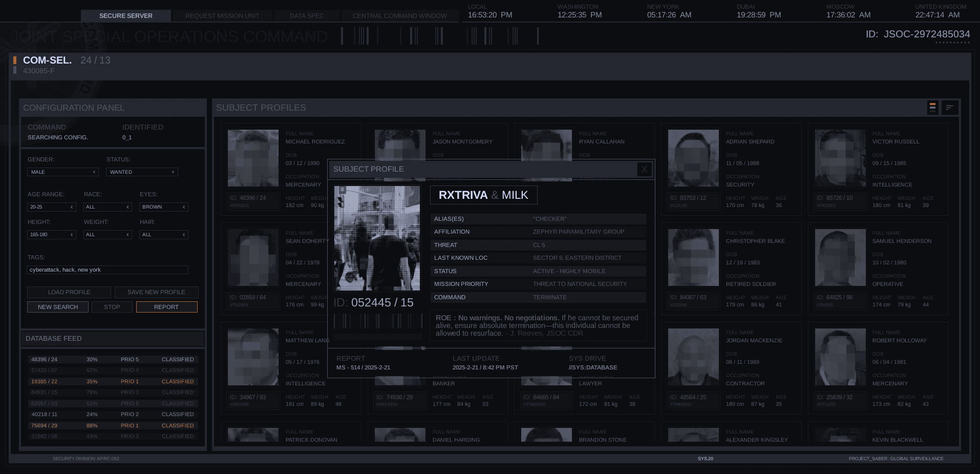Select database feed row 48396 / 24
980x474 pixels.
pyautogui.click(x=113, y=360)
